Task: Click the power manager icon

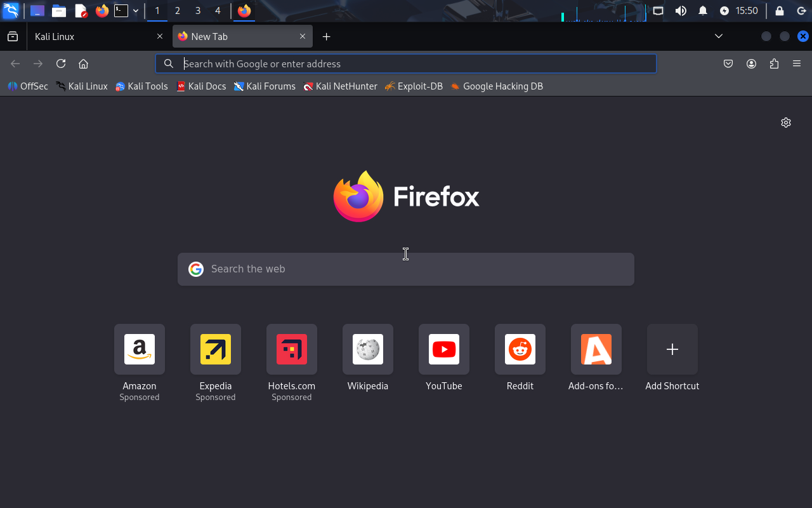Action: (x=724, y=11)
